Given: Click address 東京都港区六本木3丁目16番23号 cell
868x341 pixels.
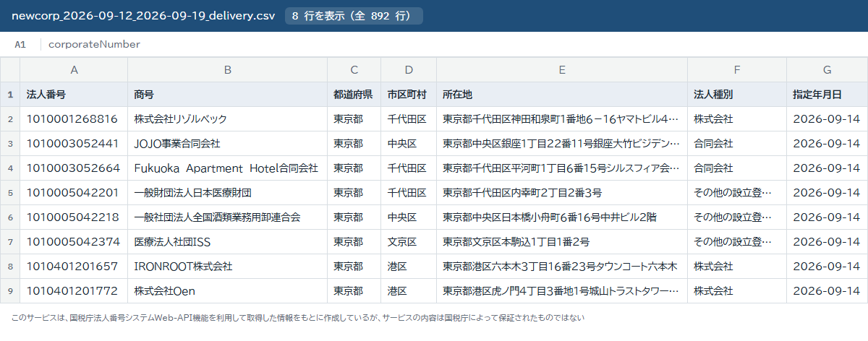Looking at the screenshot, I should (x=562, y=267).
